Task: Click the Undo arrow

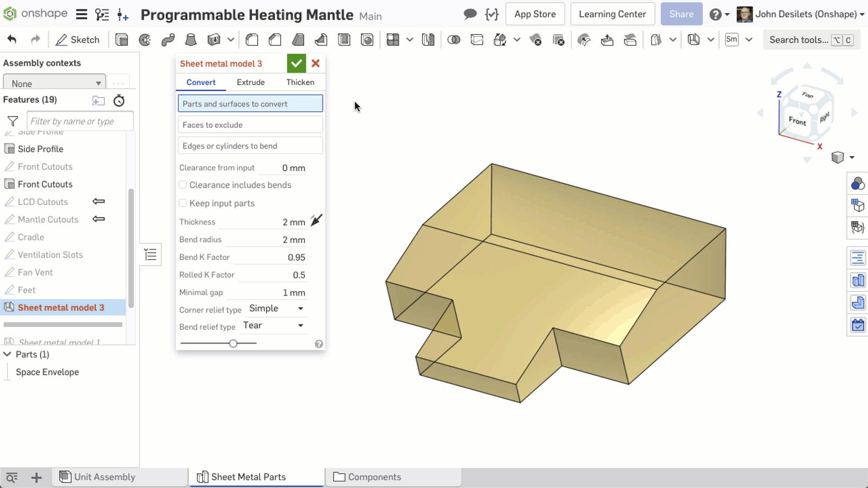Action: (12, 40)
